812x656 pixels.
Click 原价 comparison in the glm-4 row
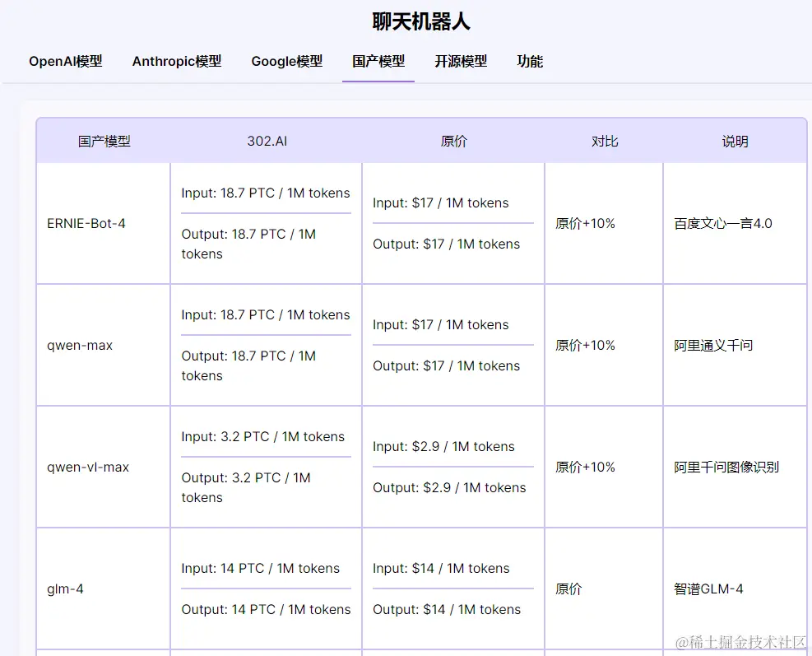click(568, 589)
